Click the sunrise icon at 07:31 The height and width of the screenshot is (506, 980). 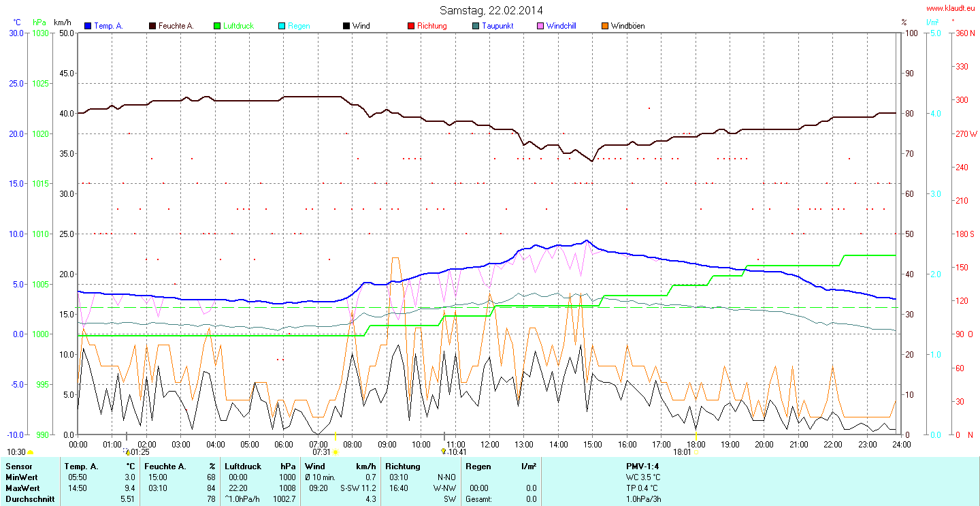point(335,452)
